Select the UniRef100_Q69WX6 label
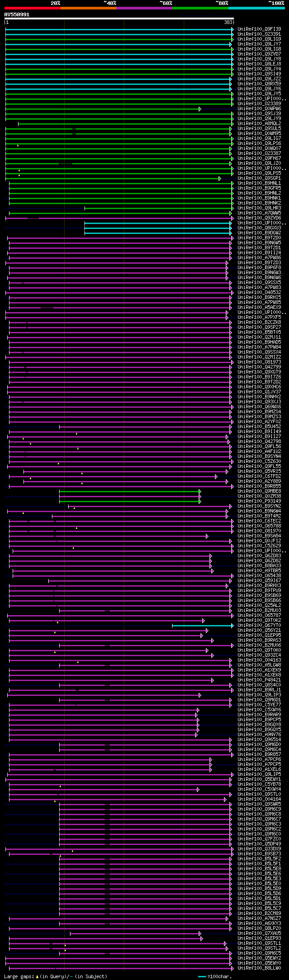The width and height of the screenshot is (289, 980). 259,407
